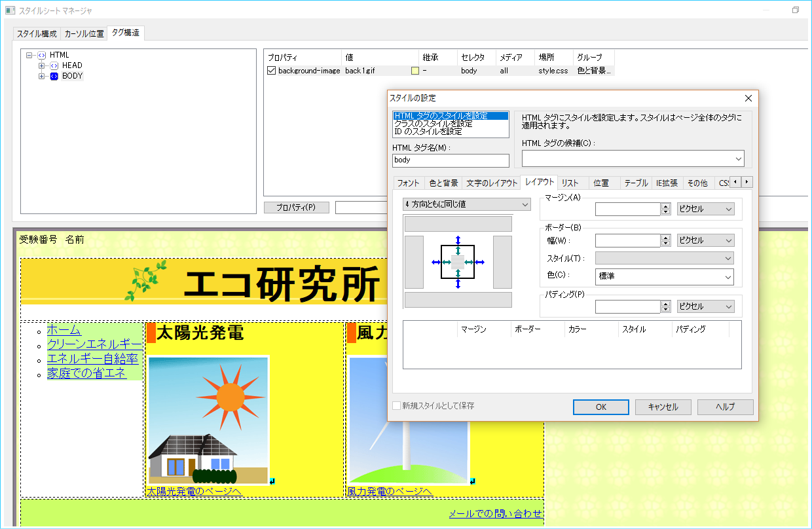
Task: Click the HEAD tag icon in tree
Action: [54, 66]
